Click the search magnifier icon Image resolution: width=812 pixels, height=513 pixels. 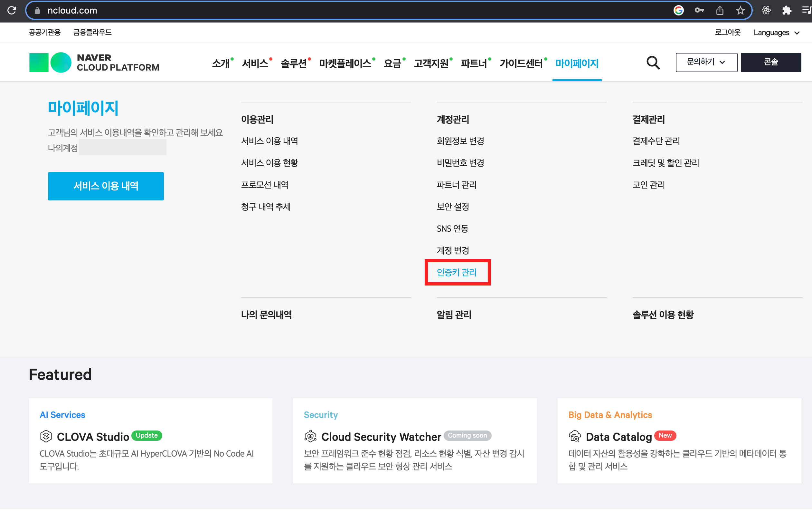click(x=653, y=63)
